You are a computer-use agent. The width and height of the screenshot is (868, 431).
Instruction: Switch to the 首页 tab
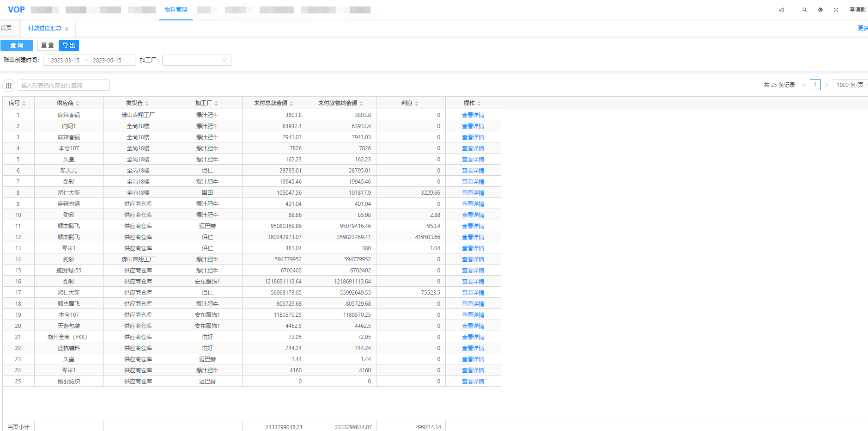pyautogui.click(x=6, y=28)
